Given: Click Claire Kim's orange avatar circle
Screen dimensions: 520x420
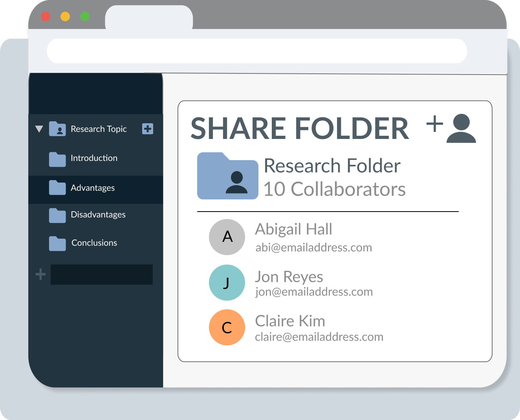Looking at the screenshot, I should 227,327.
